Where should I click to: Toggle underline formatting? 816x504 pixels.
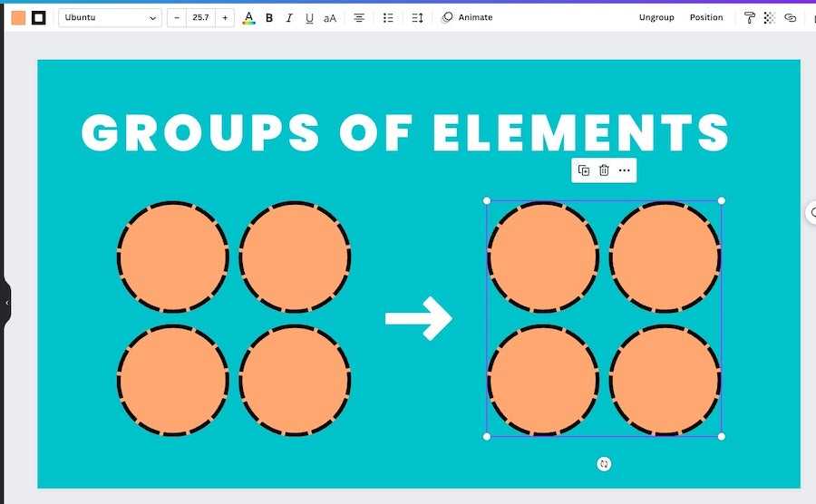coord(309,18)
